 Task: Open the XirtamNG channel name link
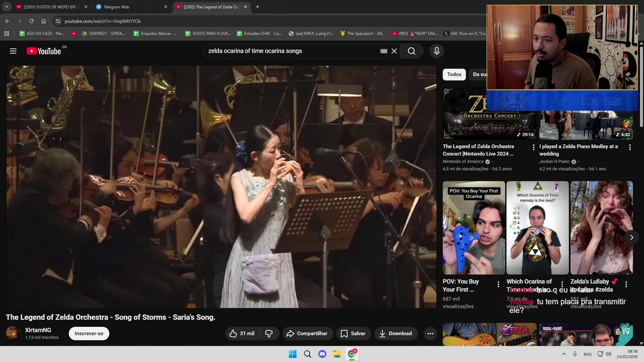tap(38, 330)
